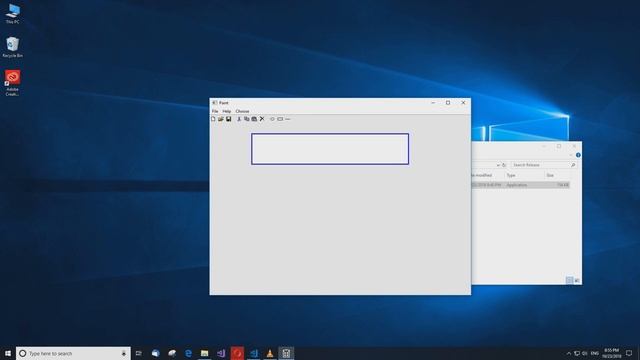Click the New file icon in Paint toolbar

(x=213, y=119)
